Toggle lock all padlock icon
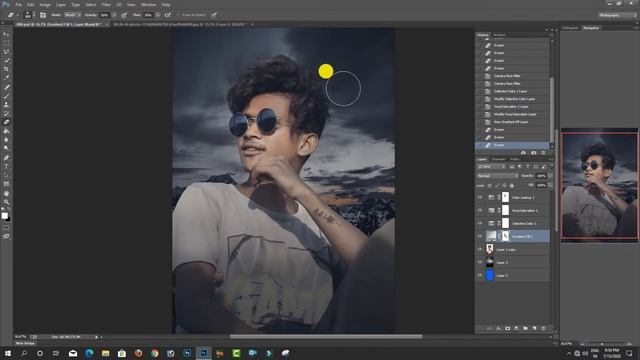The height and width of the screenshot is (360, 640). [x=512, y=186]
